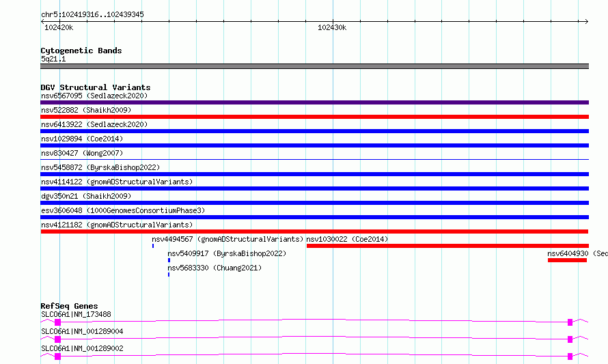Open the RefSeq Genes track title
Viewport: 608px width, 364px height.
pos(69,306)
